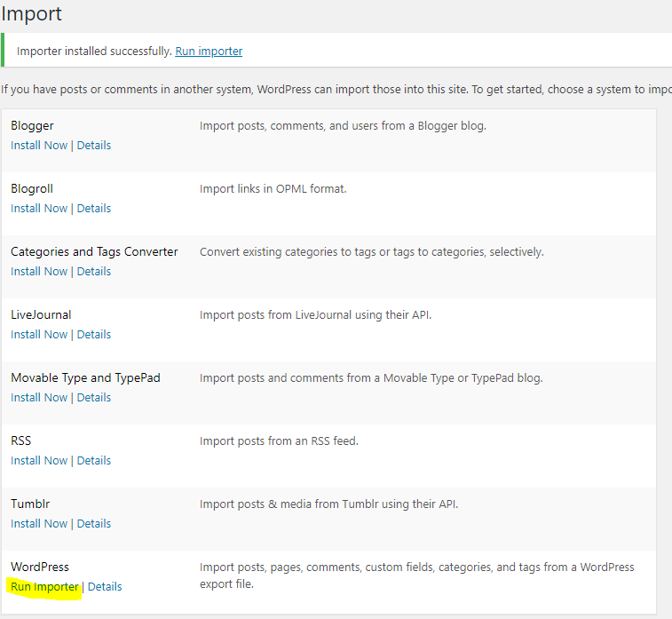The height and width of the screenshot is (619, 672).
Task: Install the Blogger importer now
Action: click(39, 146)
